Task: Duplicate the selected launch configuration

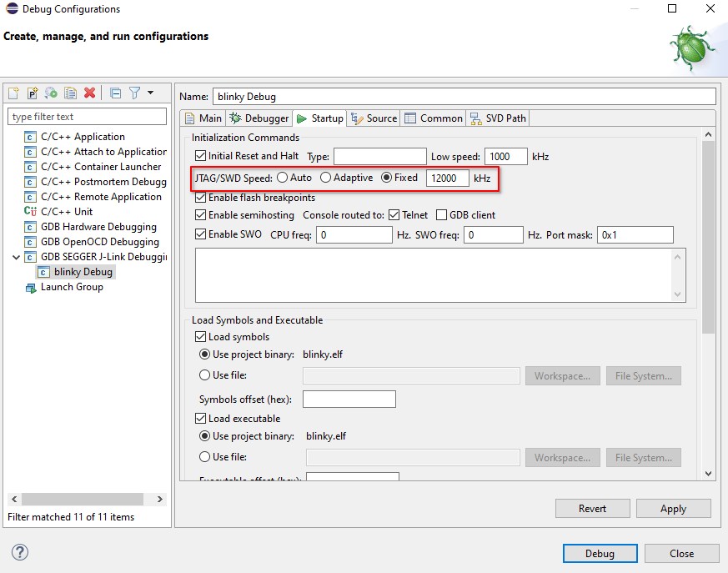Action: [71, 93]
